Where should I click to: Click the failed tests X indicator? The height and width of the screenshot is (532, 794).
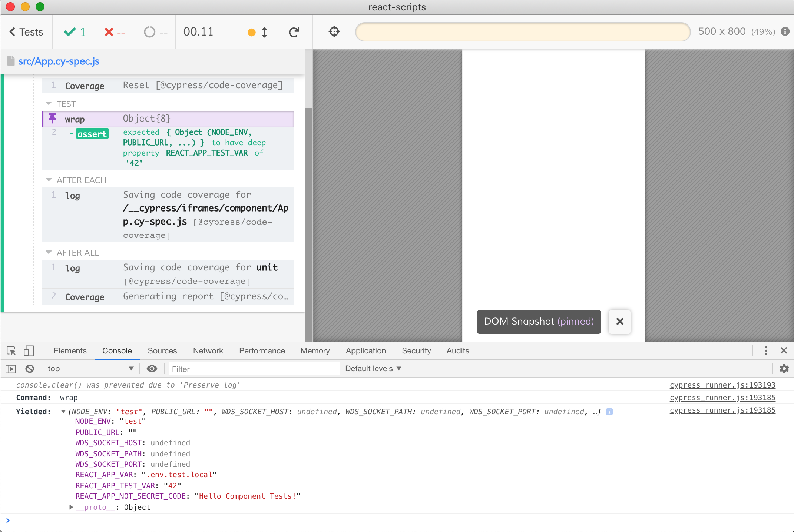(x=115, y=32)
